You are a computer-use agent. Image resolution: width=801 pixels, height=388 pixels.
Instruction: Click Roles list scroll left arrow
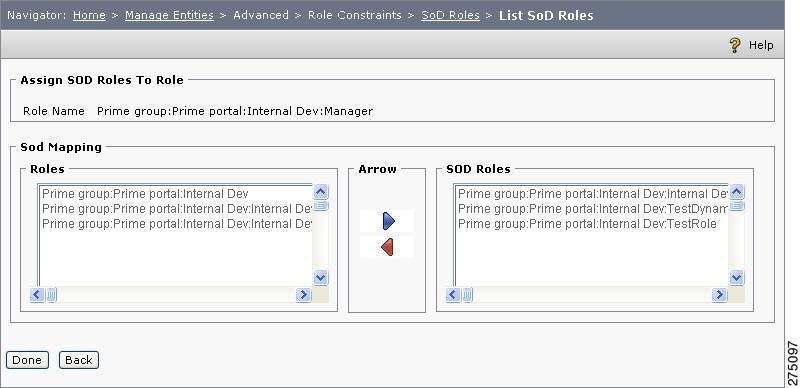[x=37, y=295]
